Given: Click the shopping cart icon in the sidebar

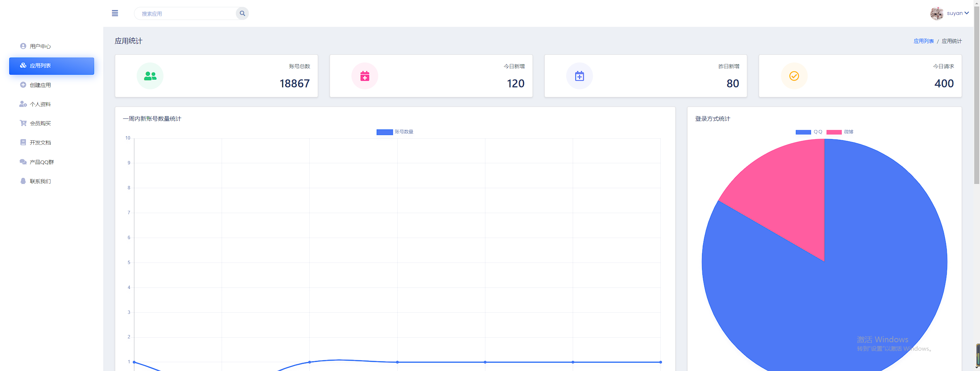Looking at the screenshot, I should pos(23,123).
